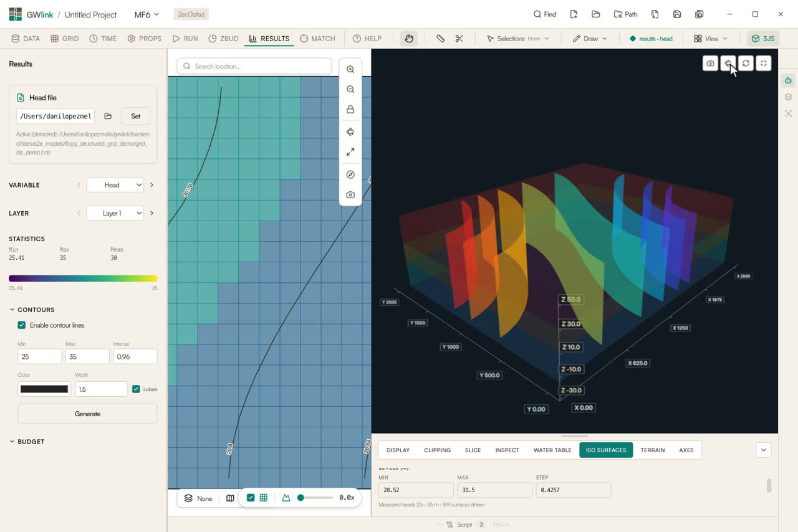Take a map snapshot with camera icon
Viewport: 798px width, 532px height.
(x=350, y=195)
